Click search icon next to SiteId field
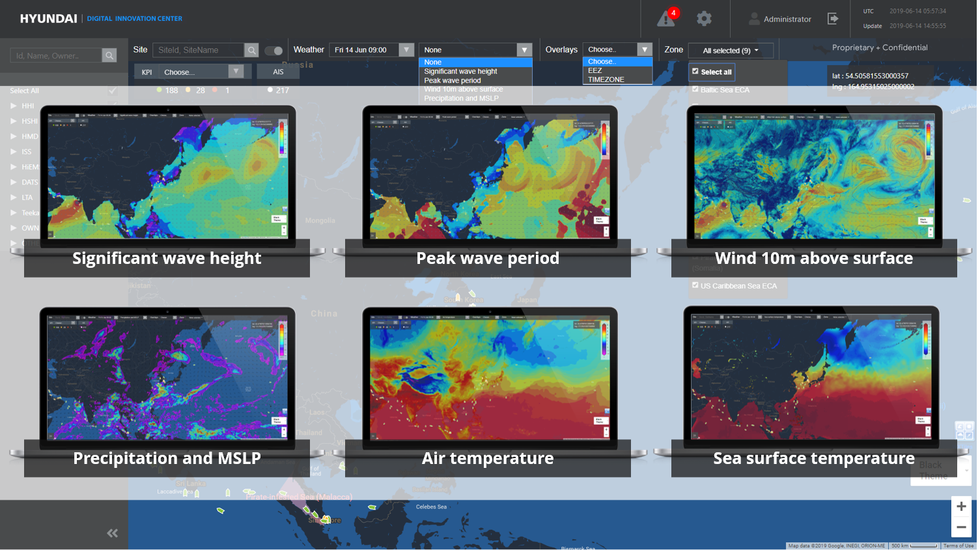The height and width of the screenshot is (550, 980). (x=251, y=50)
